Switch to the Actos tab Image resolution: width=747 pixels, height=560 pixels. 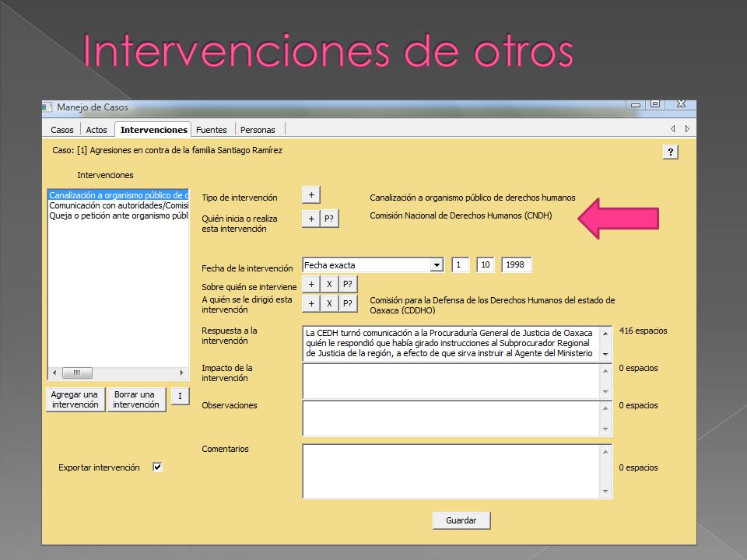point(96,130)
